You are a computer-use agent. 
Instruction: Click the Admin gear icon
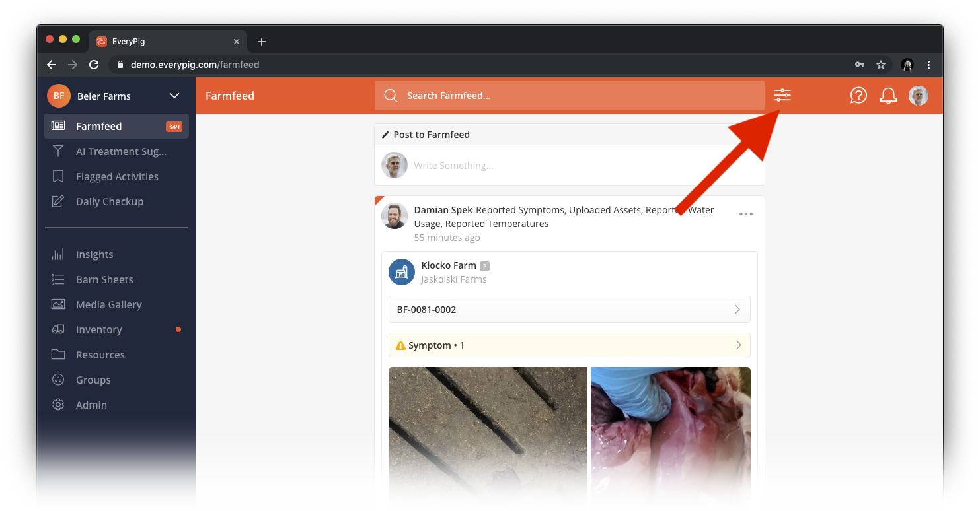(x=58, y=405)
